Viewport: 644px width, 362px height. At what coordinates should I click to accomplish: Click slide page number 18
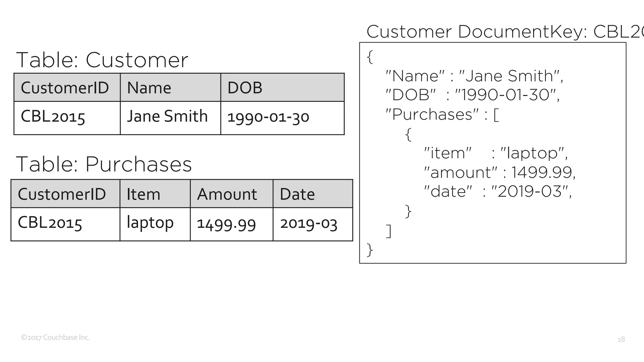coord(621,339)
